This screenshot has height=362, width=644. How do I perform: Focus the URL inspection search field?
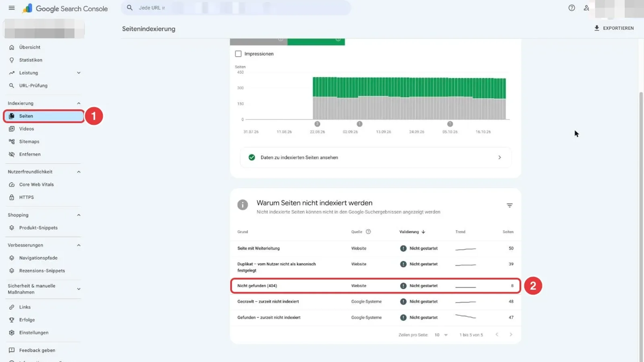pos(236,8)
